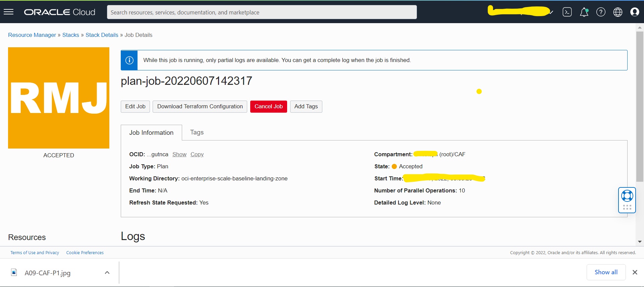This screenshot has width=644, height=287.
Task: Click the Oracle Cloud logo
Action: coord(60,12)
